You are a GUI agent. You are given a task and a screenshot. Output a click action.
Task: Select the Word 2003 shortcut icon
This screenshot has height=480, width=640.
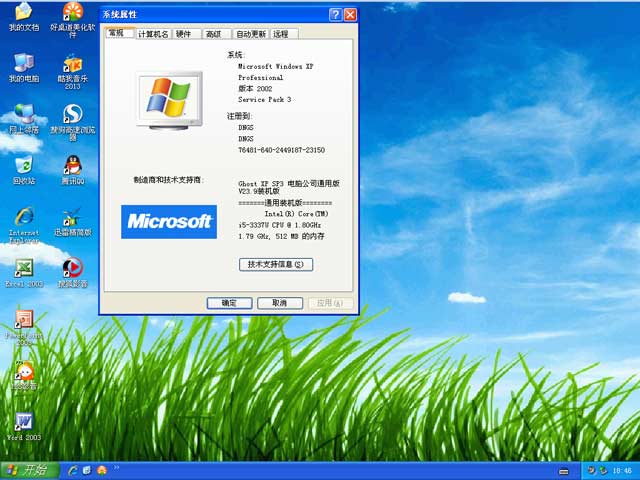24,427
